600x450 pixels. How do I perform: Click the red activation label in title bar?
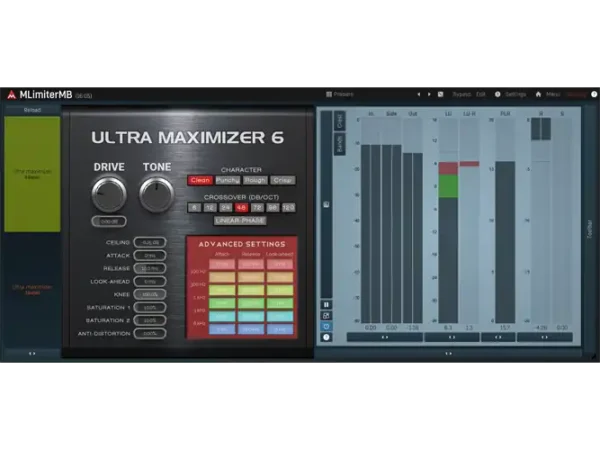[x=576, y=94]
